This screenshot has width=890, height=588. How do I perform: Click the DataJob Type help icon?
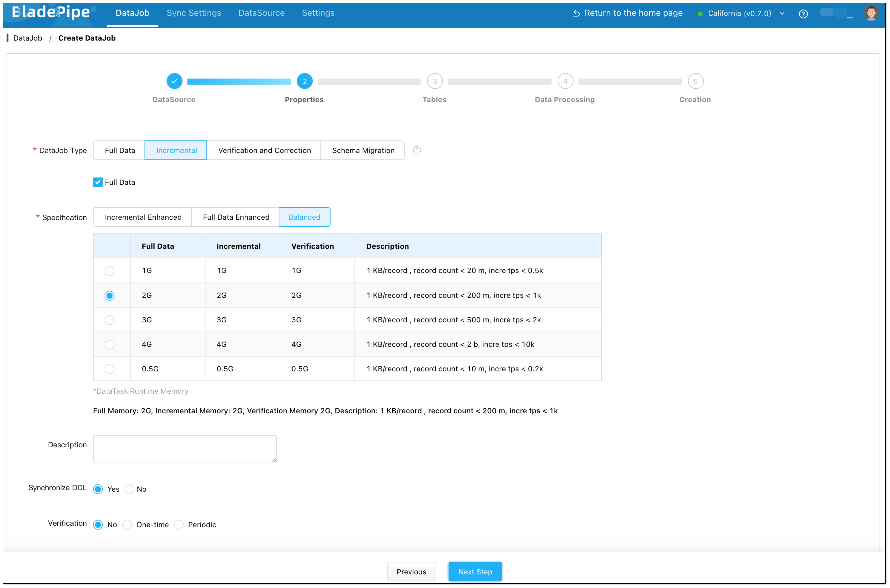pyautogui.click(x=416, y=150)
